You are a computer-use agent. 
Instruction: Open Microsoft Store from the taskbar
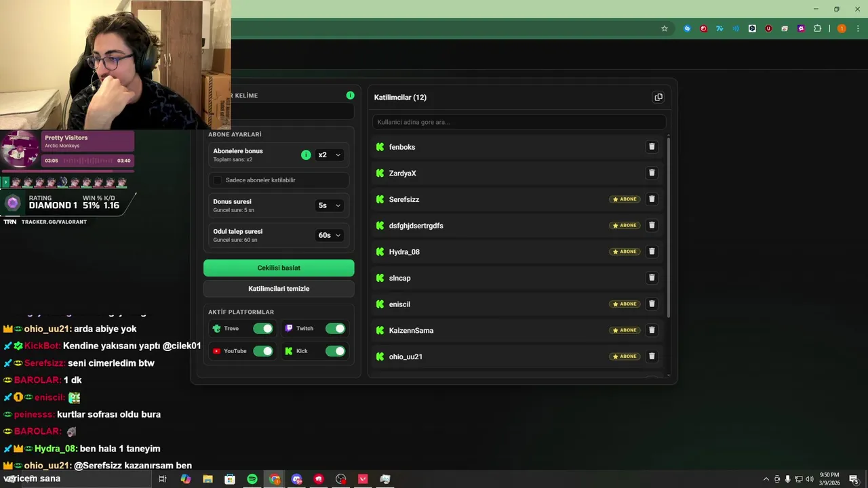(230, 479)
